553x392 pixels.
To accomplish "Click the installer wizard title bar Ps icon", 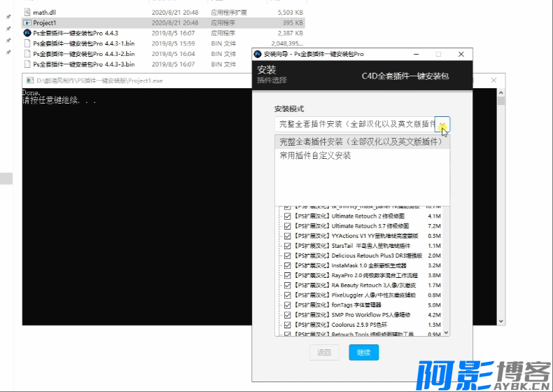I will point(258,54).
